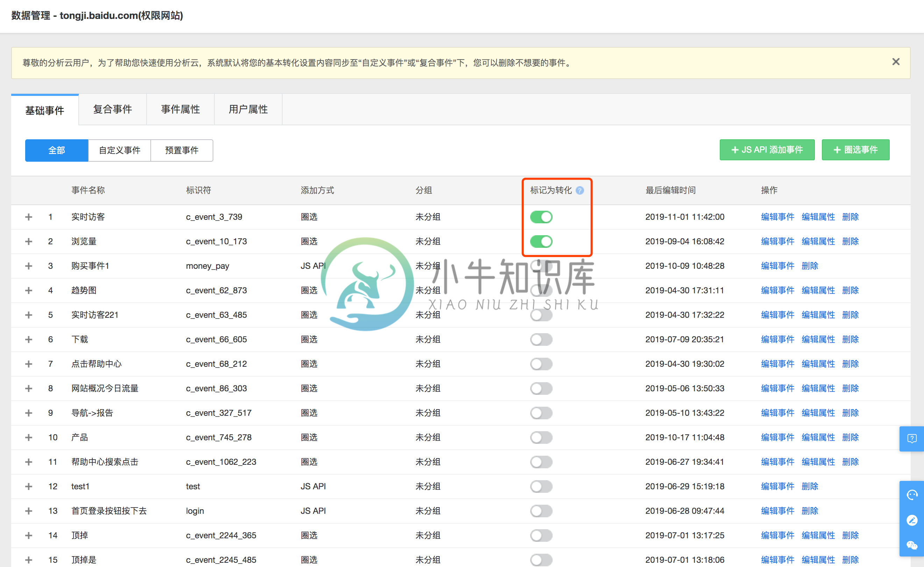
Task: Click 删除 for 顶掉是
Action: (850, 560)
